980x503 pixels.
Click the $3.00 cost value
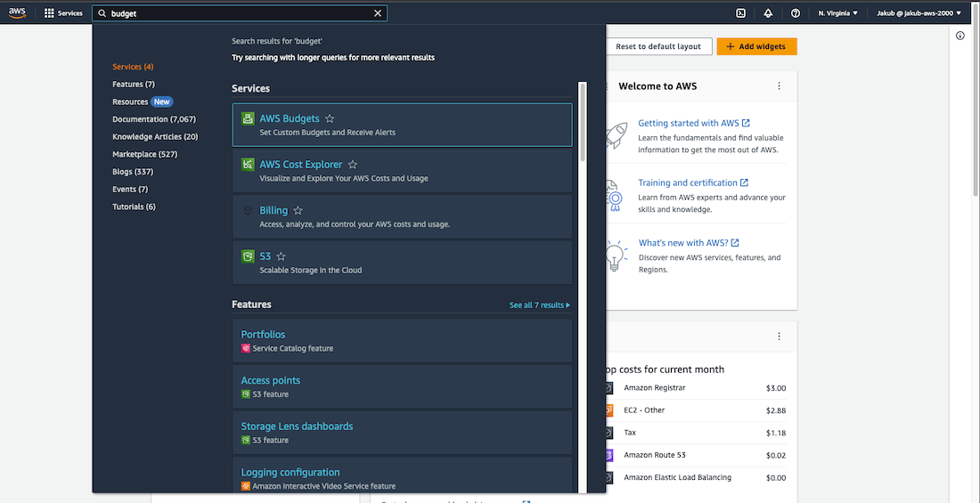(x=776, y=389)
